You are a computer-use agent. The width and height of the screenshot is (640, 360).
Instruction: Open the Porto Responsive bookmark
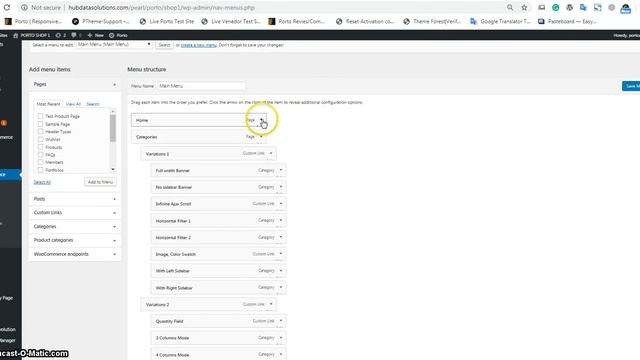[33, 21]
